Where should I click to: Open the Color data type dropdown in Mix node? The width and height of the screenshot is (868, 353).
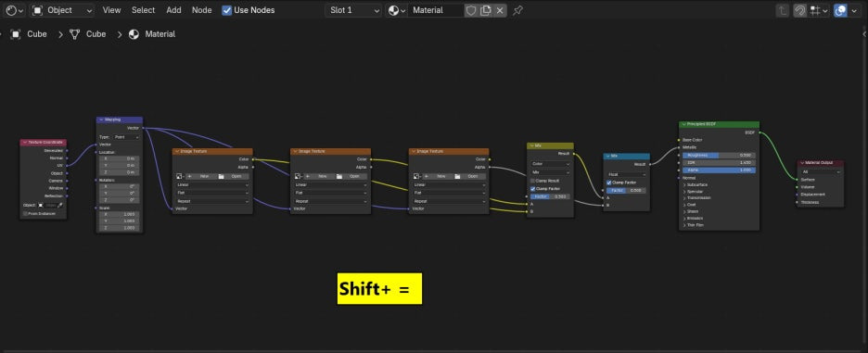[x=550, y=164]
